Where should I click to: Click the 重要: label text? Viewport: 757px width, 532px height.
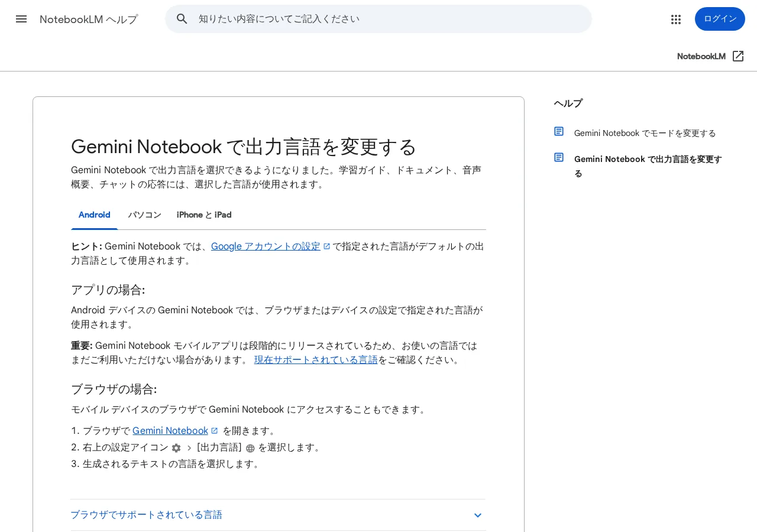point(82,346)
